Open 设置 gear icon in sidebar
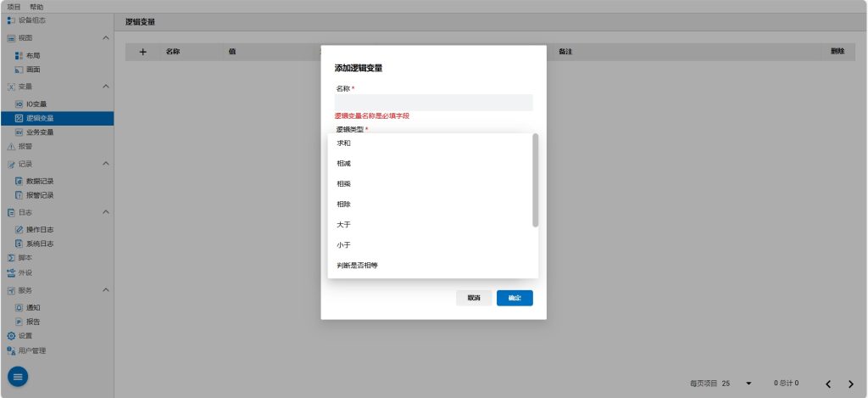Viewport: 868px width, 398px height. [11, 336]
